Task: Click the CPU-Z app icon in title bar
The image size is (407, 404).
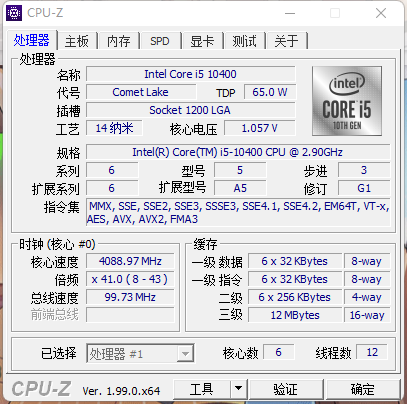Action: point(14,13)
